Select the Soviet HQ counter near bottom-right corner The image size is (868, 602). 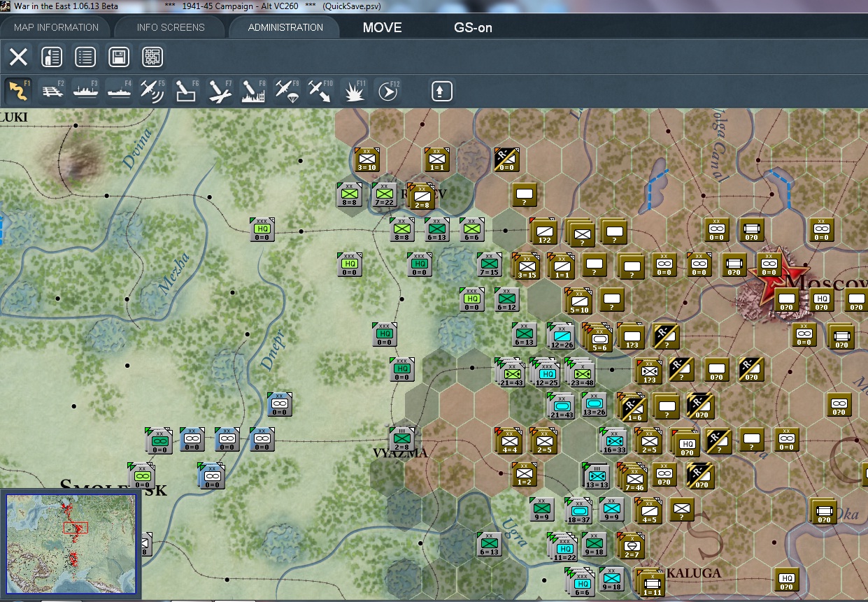click(787, 580)
